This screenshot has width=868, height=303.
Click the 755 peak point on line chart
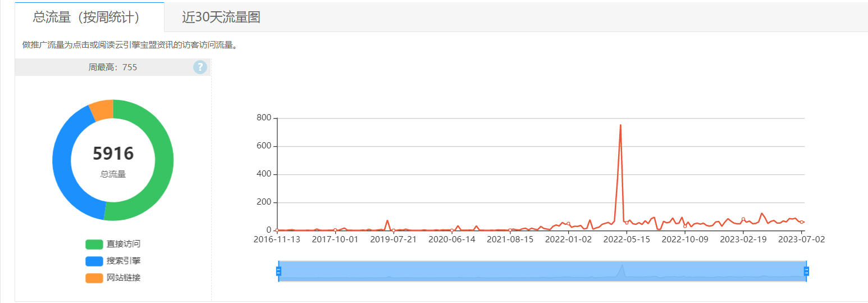[620, 125]
